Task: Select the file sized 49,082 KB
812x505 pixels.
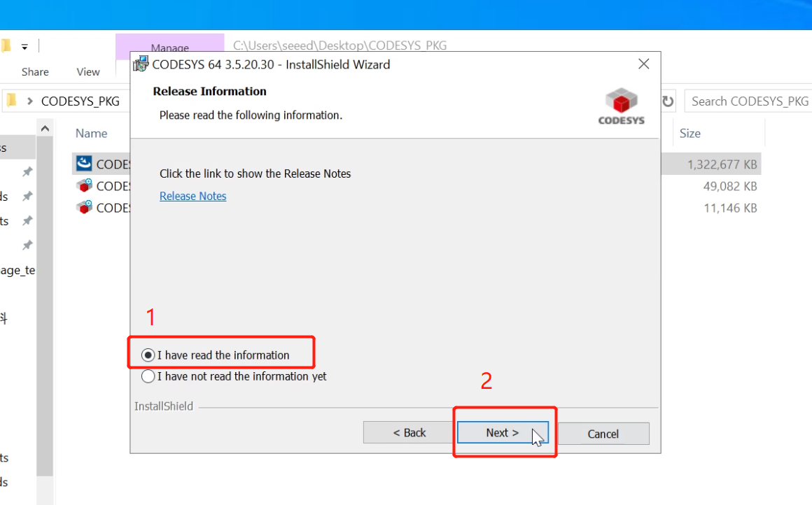Action: point(730,186)
